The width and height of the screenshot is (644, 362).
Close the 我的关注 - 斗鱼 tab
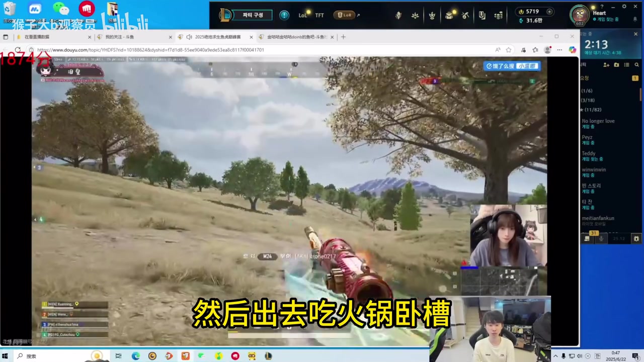coord(170,37)
